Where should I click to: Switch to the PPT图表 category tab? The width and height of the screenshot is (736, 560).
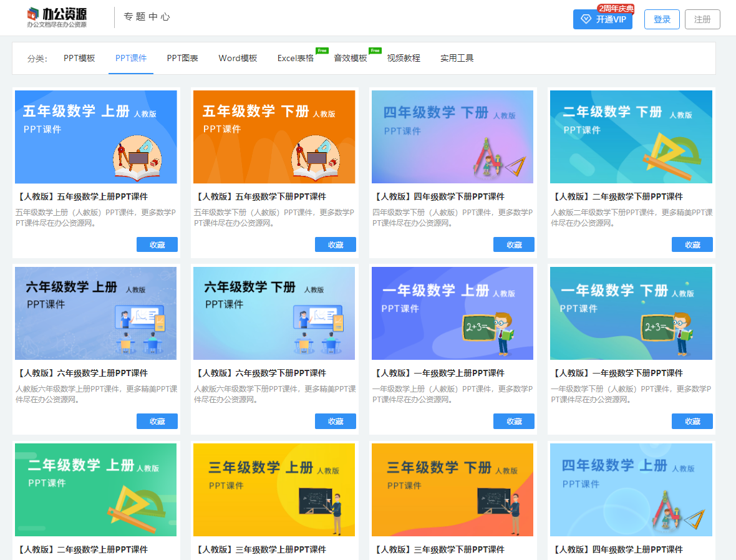coord(183,58)
